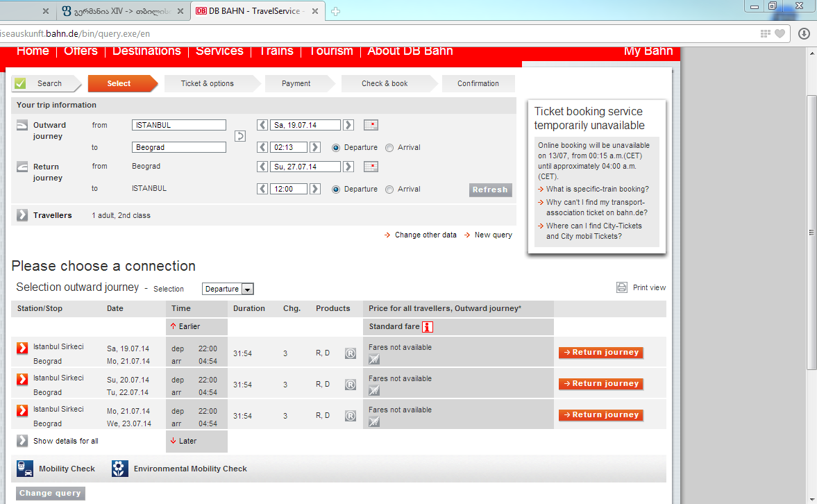This screenshot has width=817, height=504.
Task: Open What is specific-train booking link
Action: [597, 190]
